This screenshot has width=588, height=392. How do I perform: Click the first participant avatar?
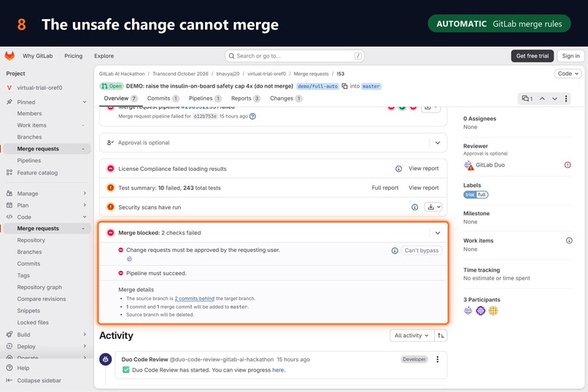468,310
